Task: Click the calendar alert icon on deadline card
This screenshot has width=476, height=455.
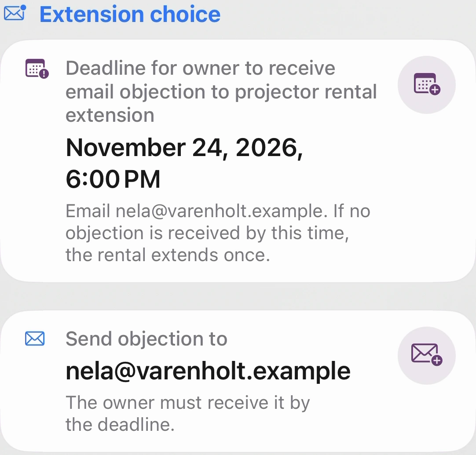Action: [37, 69]
